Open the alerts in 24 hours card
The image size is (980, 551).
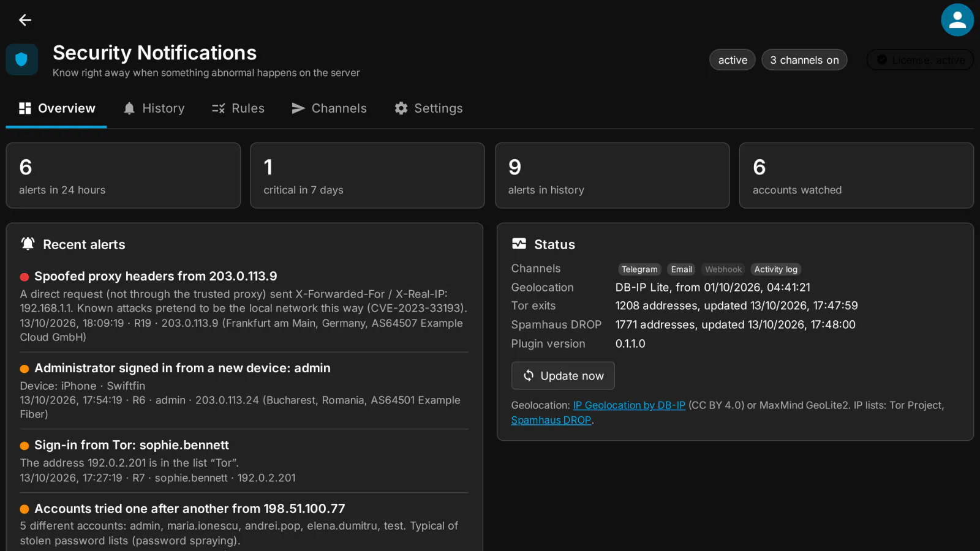(123, 176)
